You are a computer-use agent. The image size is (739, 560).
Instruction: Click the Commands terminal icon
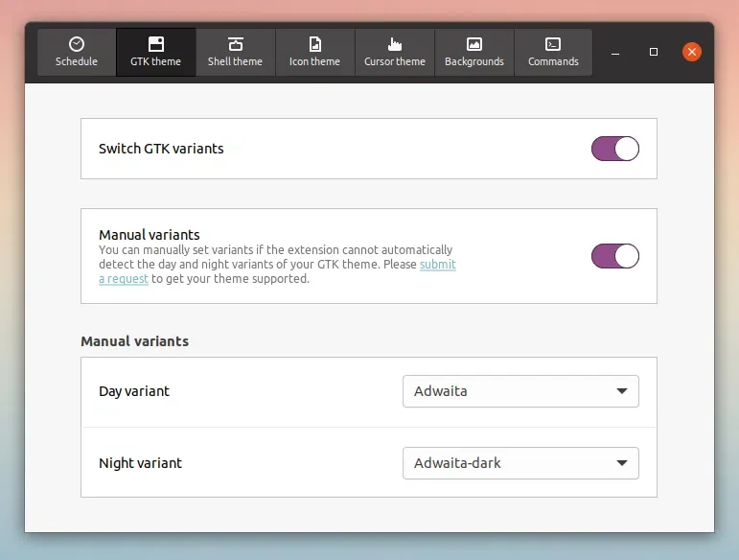click(x=553, y=44)
